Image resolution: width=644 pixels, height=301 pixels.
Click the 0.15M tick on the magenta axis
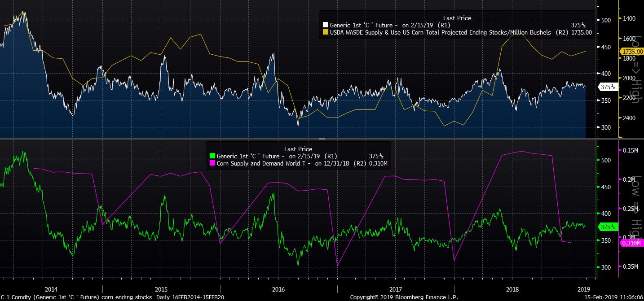click(630, 150)
